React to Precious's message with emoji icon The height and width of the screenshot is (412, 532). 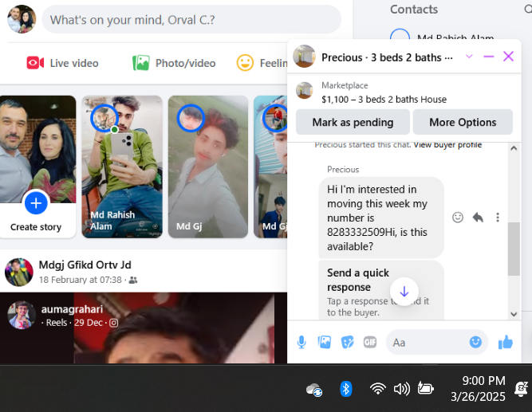click(458, 217)
